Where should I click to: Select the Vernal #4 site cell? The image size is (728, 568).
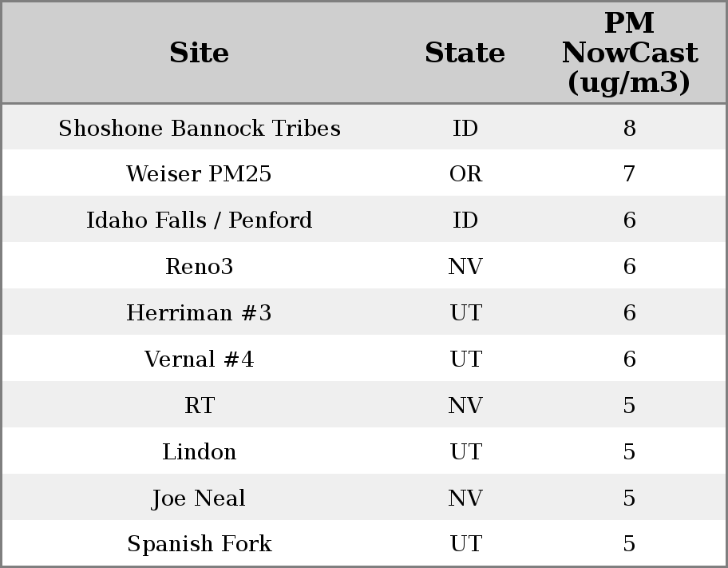[200, 359]
